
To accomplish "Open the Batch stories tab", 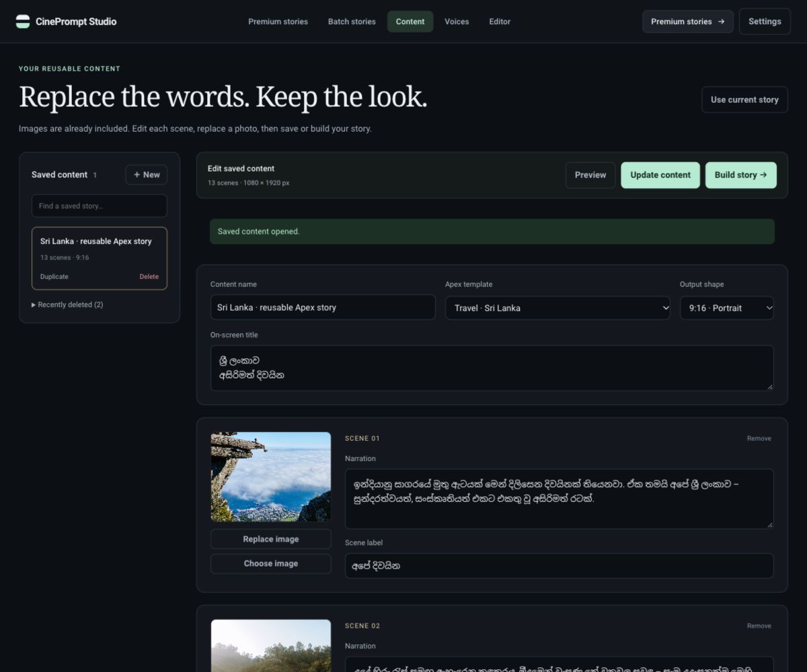I will pyautogui.click(x=352, y=22).
